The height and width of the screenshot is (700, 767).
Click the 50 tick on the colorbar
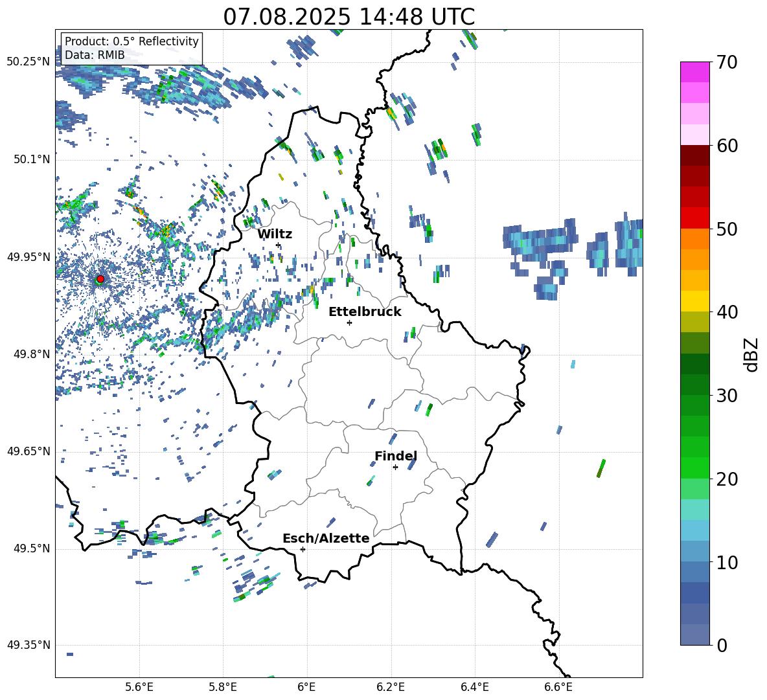coord(727,229)
